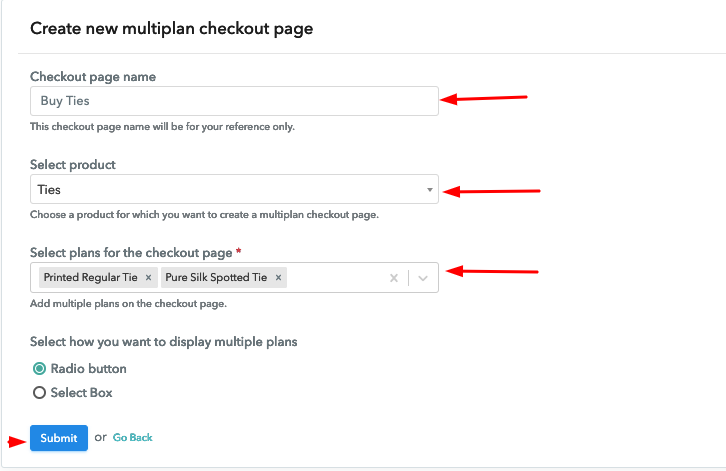This screenshot has height=471, width=726.
Task: Click the Submit button
Action: 58,438
